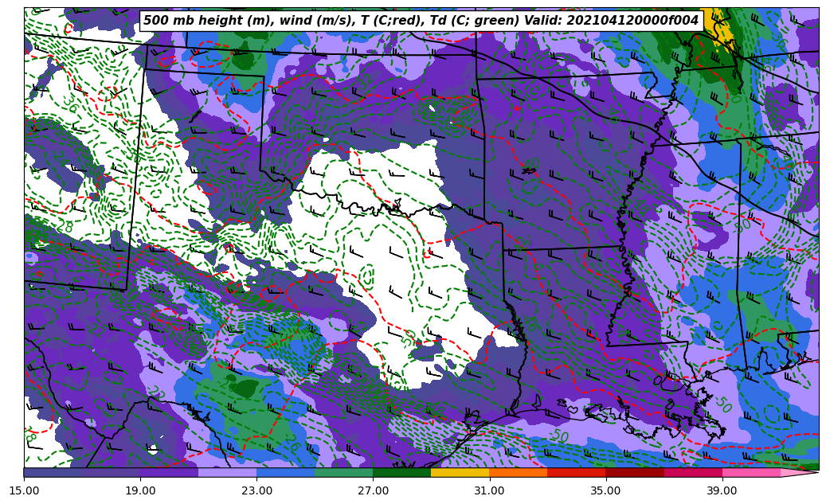Click the yellow wind maximum at top right
Screen dimensions: 826x504
click(x=719, y=24)
